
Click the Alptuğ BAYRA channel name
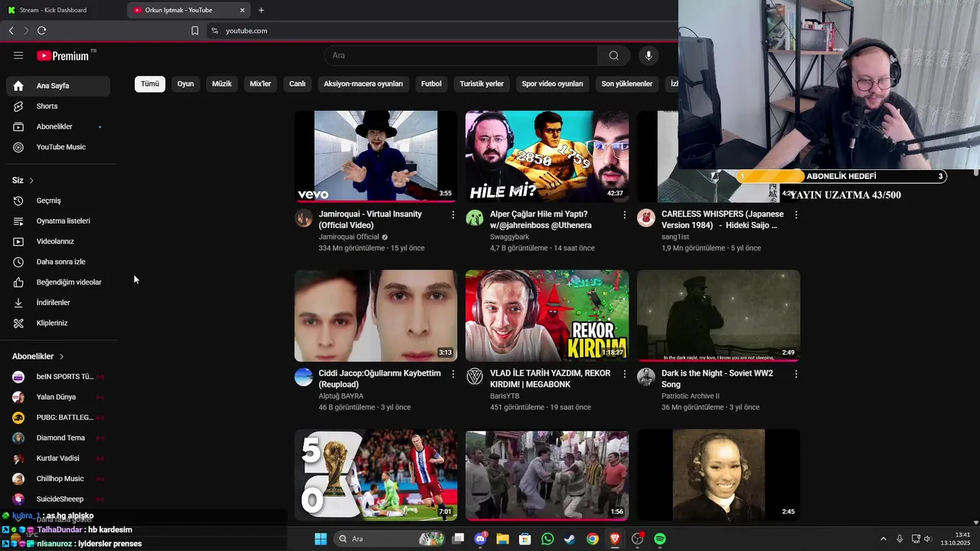point(341,396)
